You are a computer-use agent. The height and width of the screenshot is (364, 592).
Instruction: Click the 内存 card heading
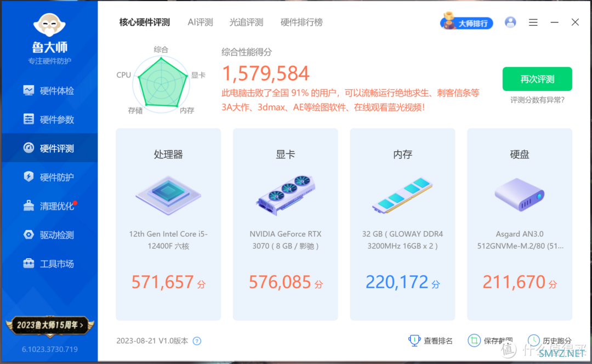[402, 154]
